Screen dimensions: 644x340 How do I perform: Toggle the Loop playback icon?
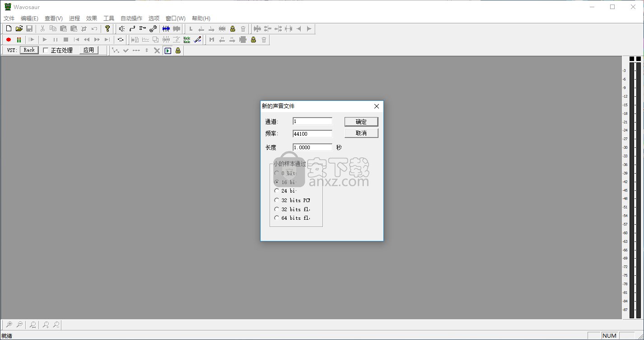tap(121, 40)
